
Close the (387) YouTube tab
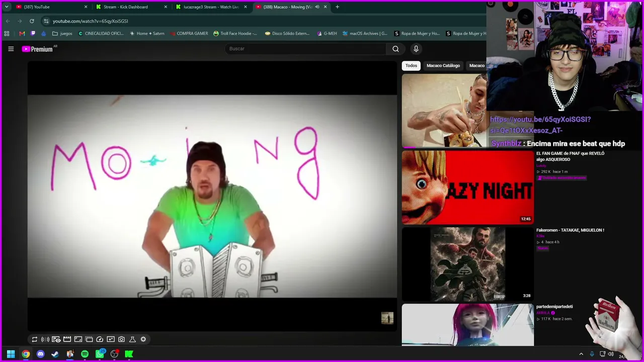[86, 7]
